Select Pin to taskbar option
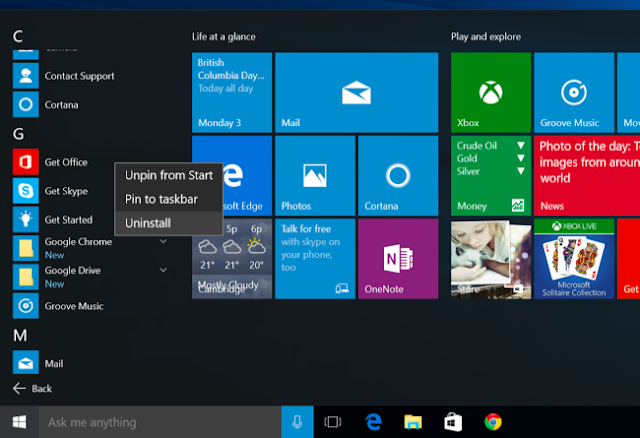This screenshot has height=438, width=640. pos(169,199)
